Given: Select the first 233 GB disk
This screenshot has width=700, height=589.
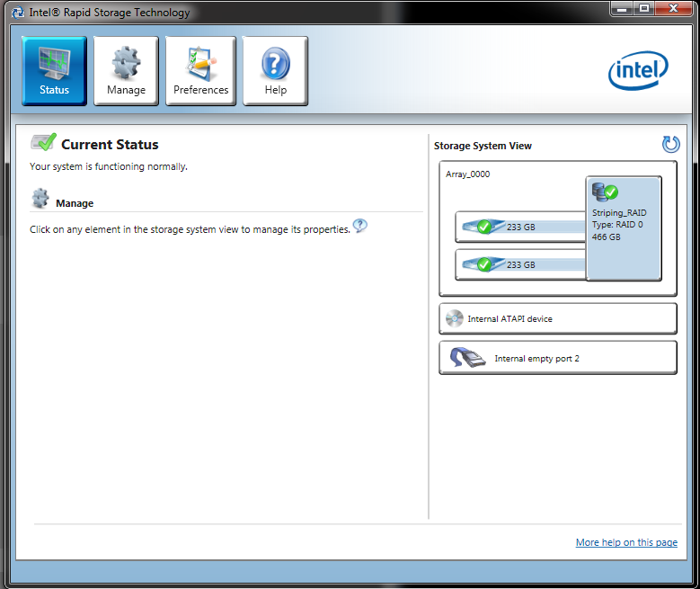Looking at the screenshot, I should pyautogui.click(x=520, y=227).
